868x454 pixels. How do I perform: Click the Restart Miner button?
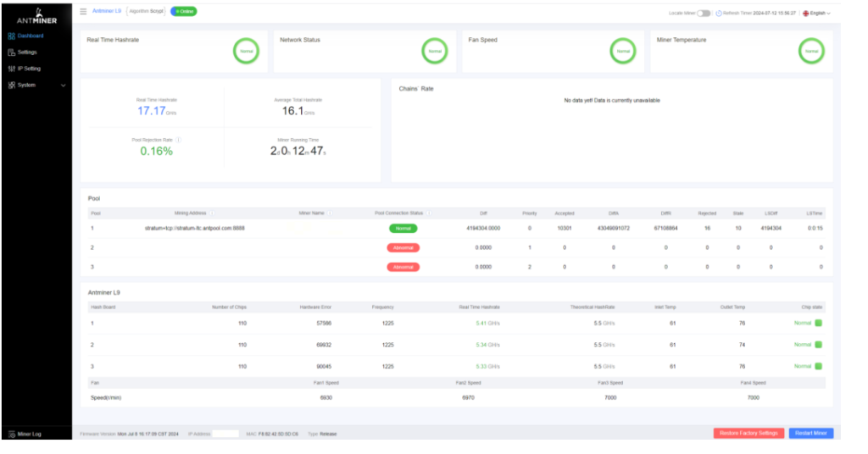811,434
